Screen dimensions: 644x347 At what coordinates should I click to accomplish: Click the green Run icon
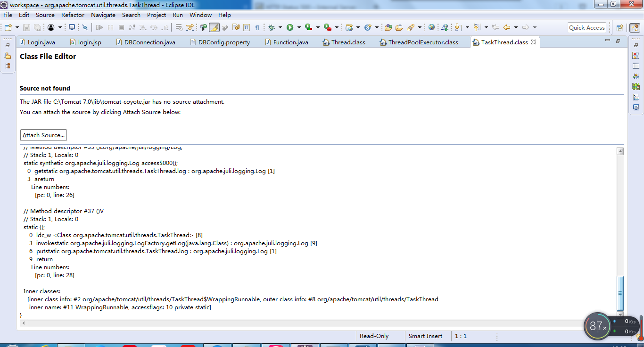point(290,27)
